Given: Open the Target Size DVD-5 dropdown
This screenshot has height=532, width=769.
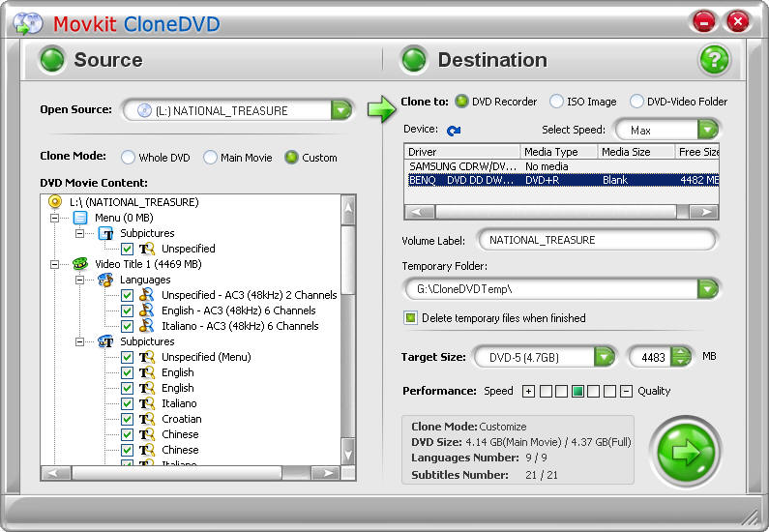Looking at the screenshot, I should (x=605, y=357).
